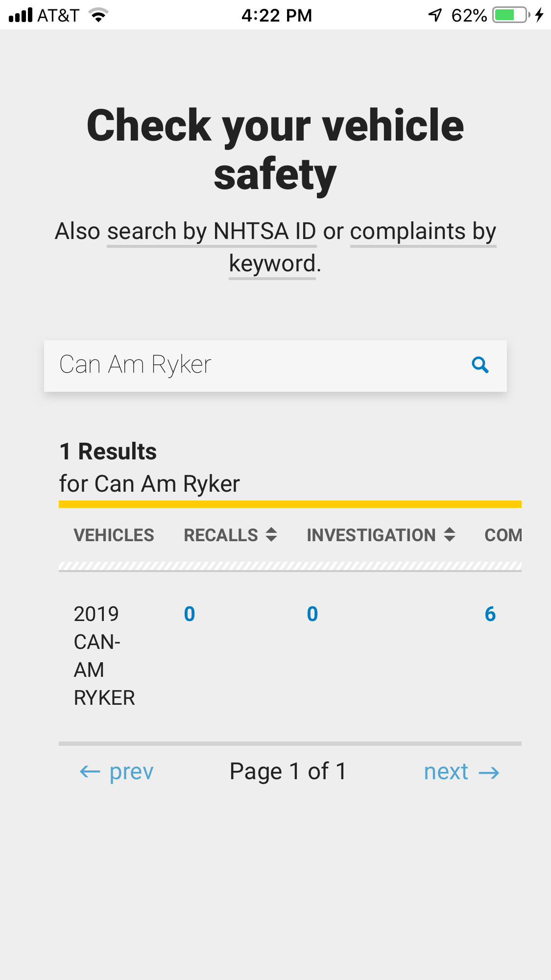Screen dimensions: 551x980
Task: Tap the left arrow beside prev
Action: coord(90,772)
